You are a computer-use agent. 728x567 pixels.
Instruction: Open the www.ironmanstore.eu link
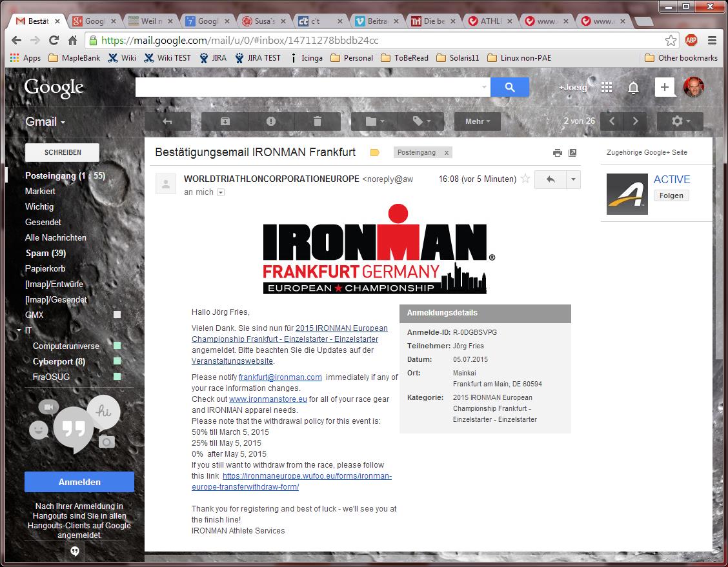coord(268,399)
